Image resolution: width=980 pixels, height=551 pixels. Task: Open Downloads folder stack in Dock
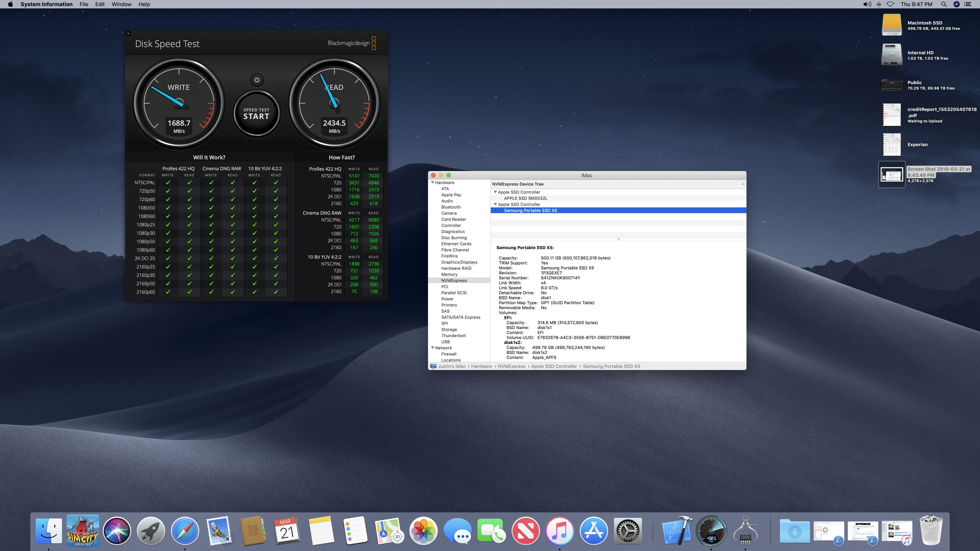click(795, 531)
